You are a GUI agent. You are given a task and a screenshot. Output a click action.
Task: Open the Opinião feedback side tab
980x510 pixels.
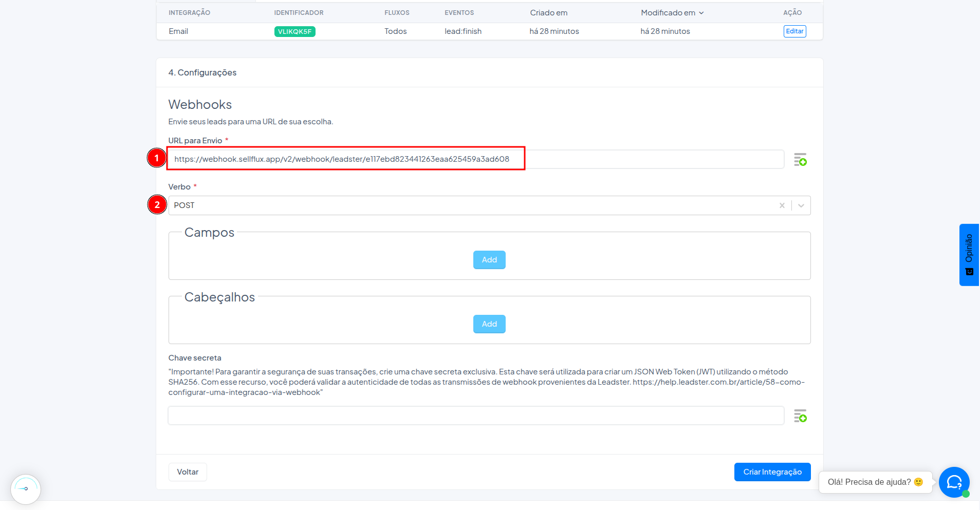point(969,255)
